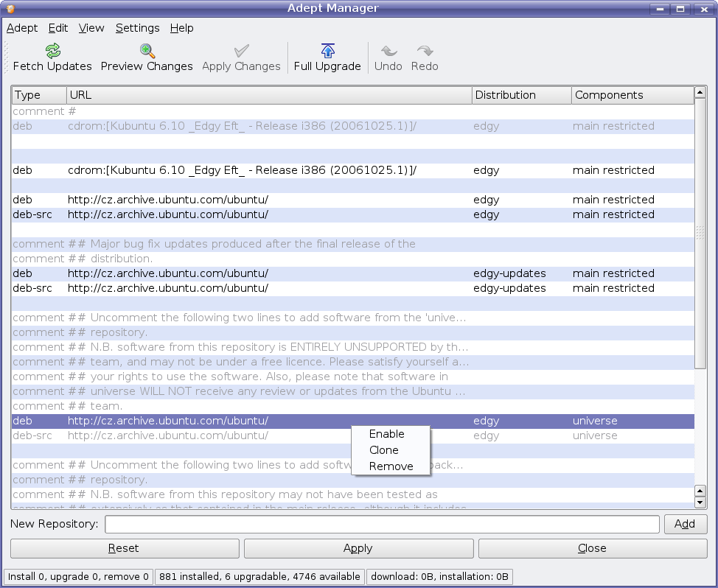Sort by the Components column header
718x588 pixels.
tap(632, 95)
